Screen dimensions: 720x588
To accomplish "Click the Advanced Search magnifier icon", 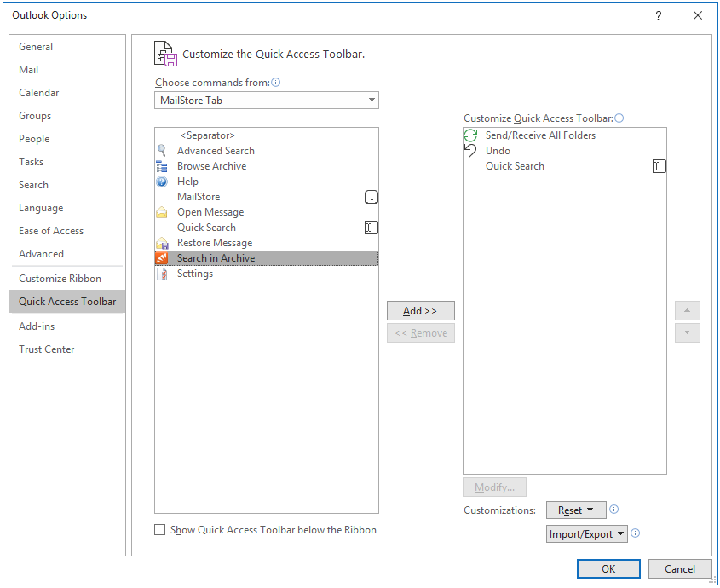I will click(162, 151).
